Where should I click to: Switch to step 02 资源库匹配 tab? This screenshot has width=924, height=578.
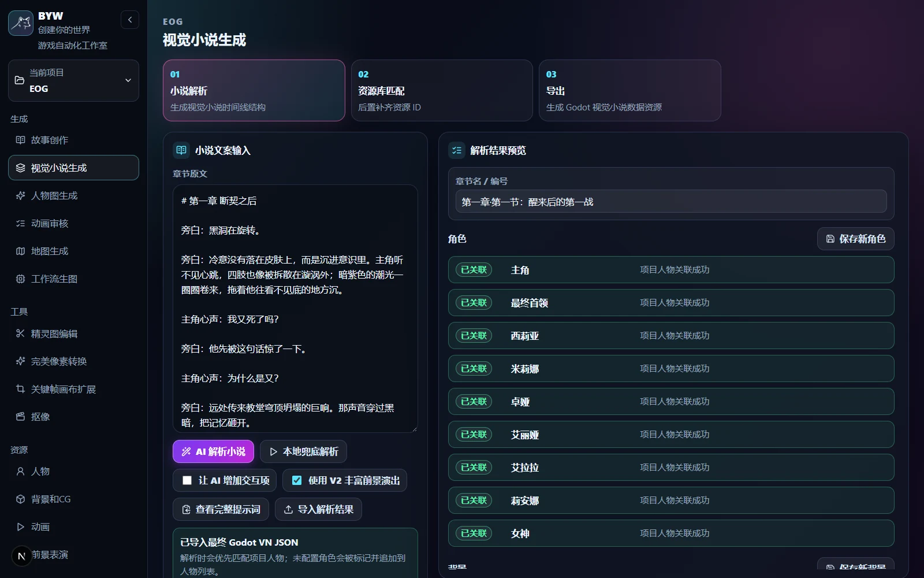(x=442, y=90)
